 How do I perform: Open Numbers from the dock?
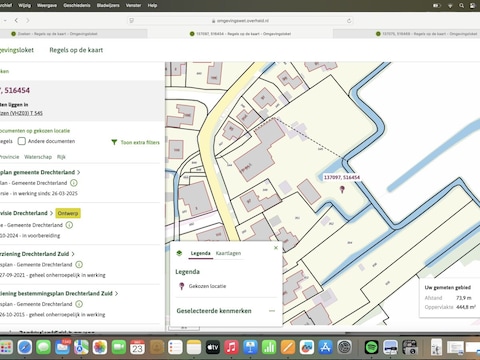coord(269,347)
